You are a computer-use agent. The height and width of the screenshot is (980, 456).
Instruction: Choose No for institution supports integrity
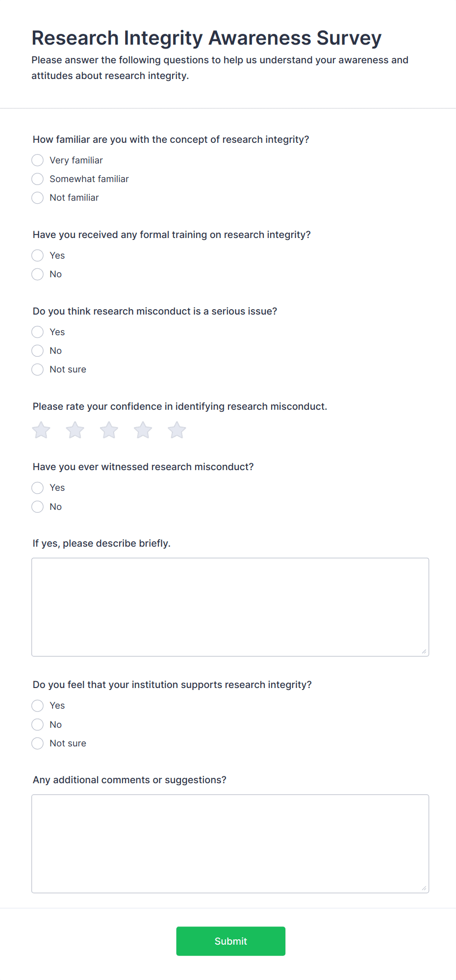coord(38,725)
